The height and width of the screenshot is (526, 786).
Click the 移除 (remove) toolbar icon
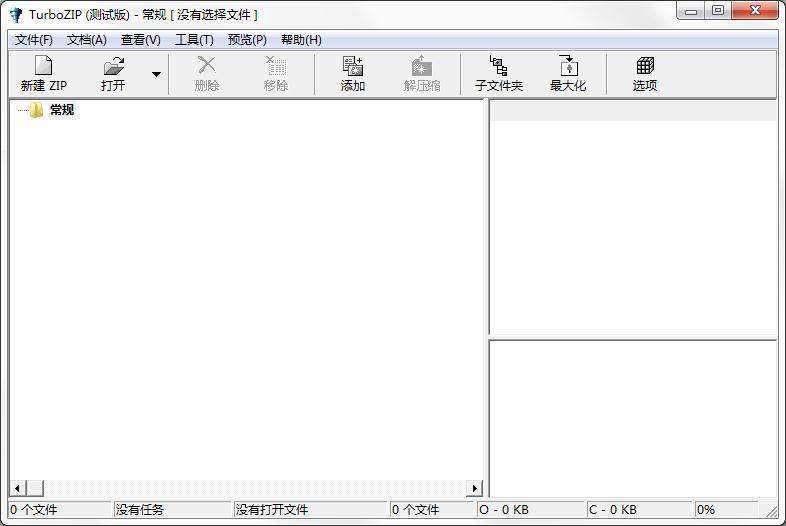(276, 66)
